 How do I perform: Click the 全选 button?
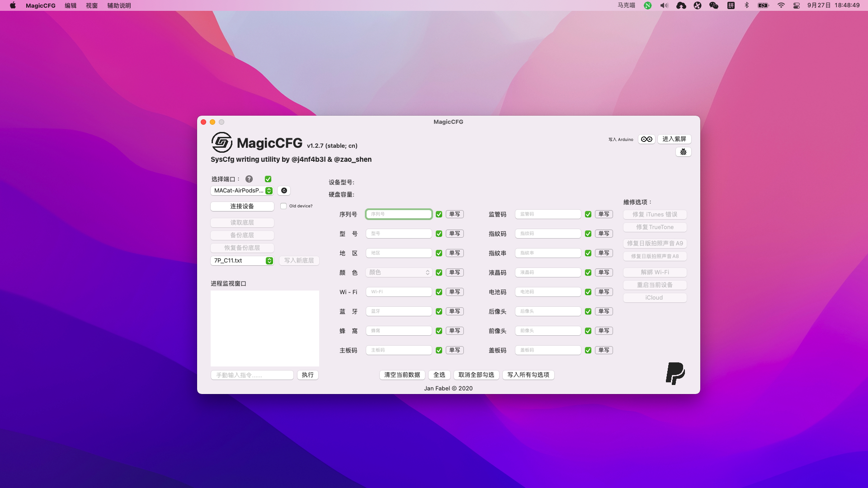tap(439, 375)
